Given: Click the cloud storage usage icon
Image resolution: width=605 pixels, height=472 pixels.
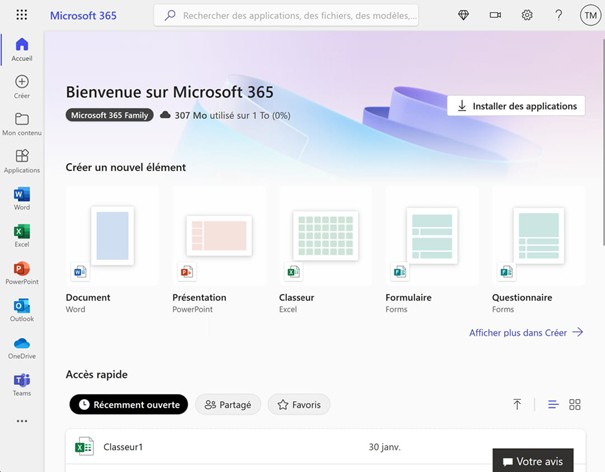Looking at the screenshot, I should [x=165, y=115].
